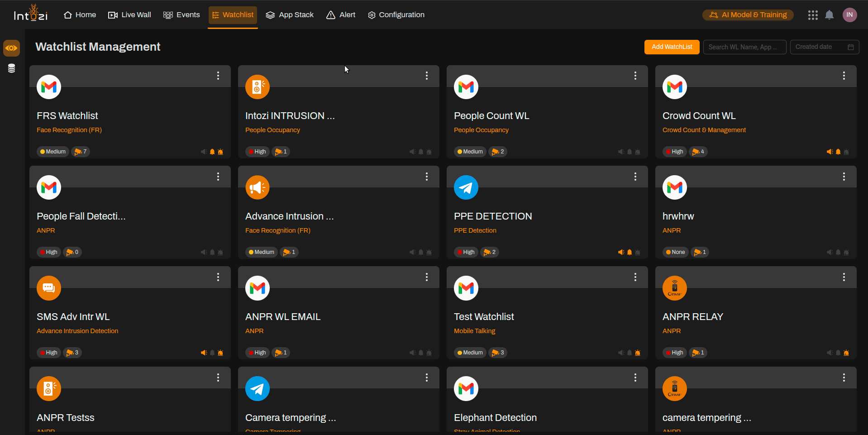Open the sidebar eye watchlist view icon

(11, 48)
